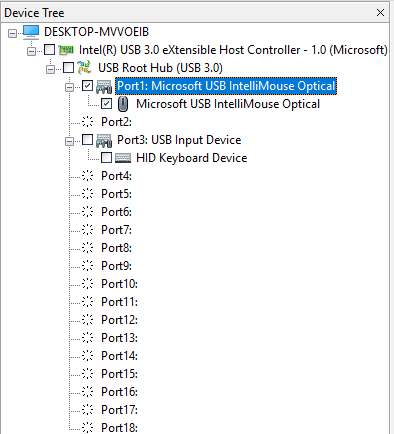Select the USB Root Hub (USB 3.0) label
The image size is (394, 434).
pyautogui.click(x=160, y=68)
